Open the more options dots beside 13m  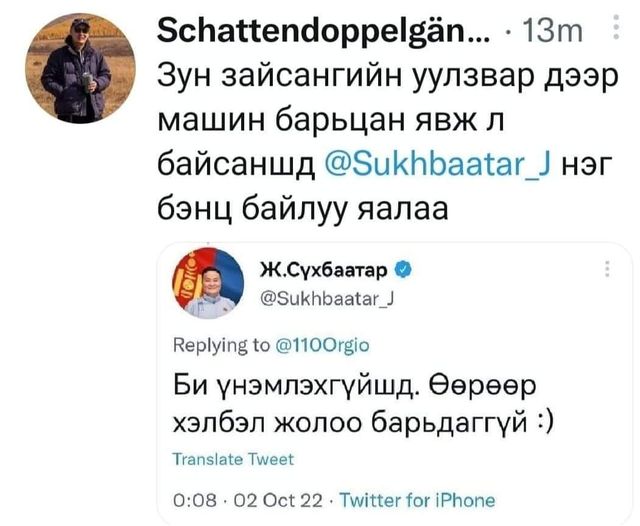[x=617, y=27]
